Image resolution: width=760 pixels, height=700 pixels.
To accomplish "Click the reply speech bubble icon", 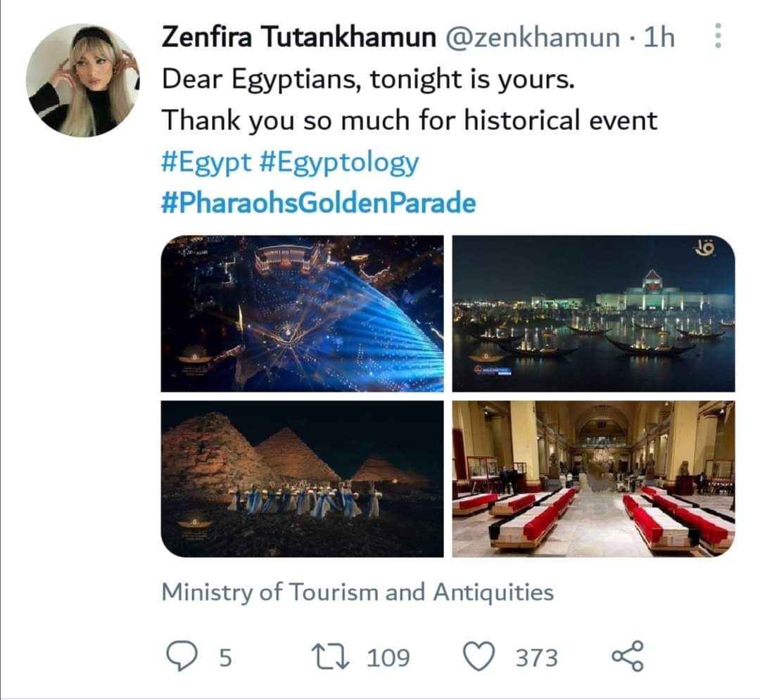I will point(181,657).
